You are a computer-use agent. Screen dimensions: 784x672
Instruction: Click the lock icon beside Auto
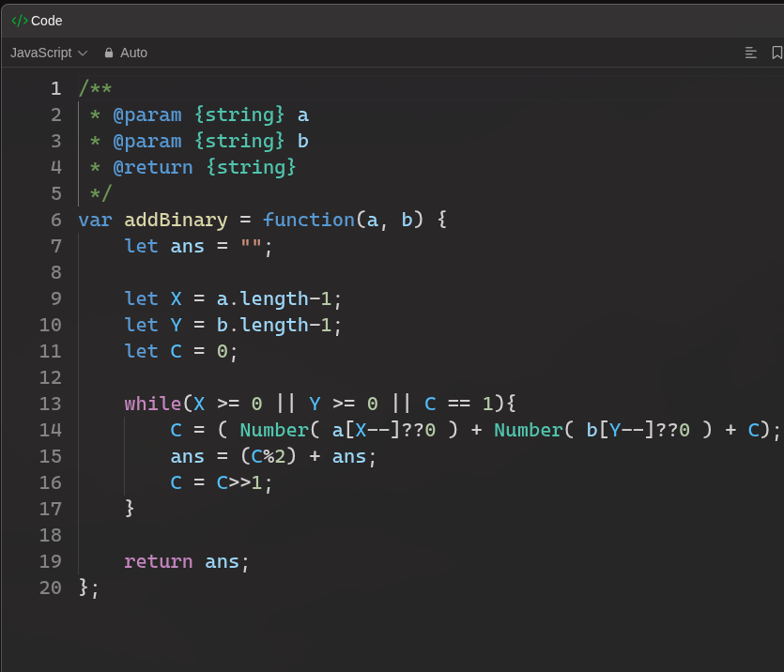(x=109, y=53)
